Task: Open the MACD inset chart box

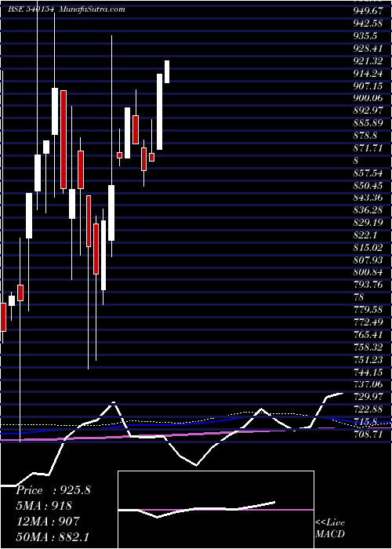Action: coord(216,510)
